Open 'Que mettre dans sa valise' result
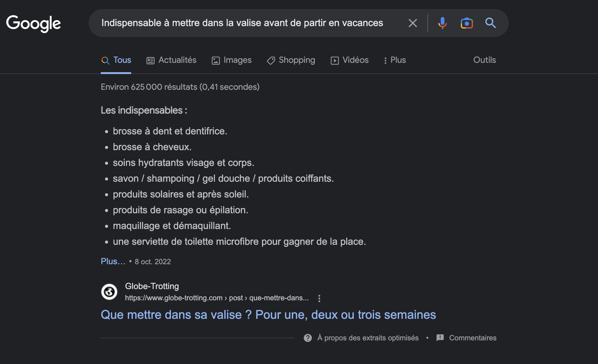 [268, 315]
